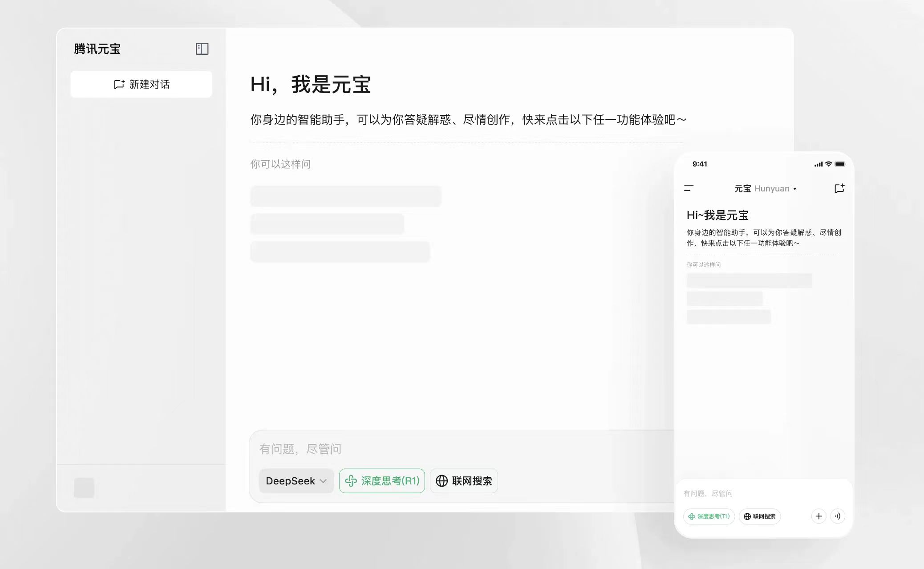Tap the second suggested question placeholder on mobile
The image size is (924, 569).
(x=725, y=299)
